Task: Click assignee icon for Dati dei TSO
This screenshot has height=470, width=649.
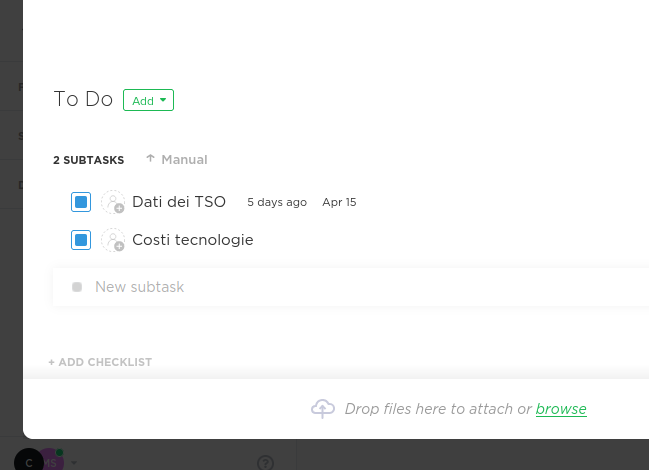Action: 113,202
